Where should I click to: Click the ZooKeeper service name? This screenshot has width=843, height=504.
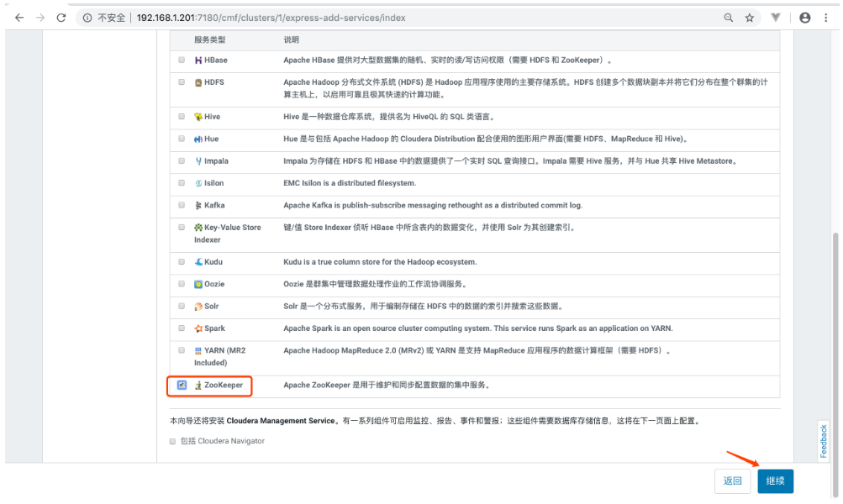224,386
